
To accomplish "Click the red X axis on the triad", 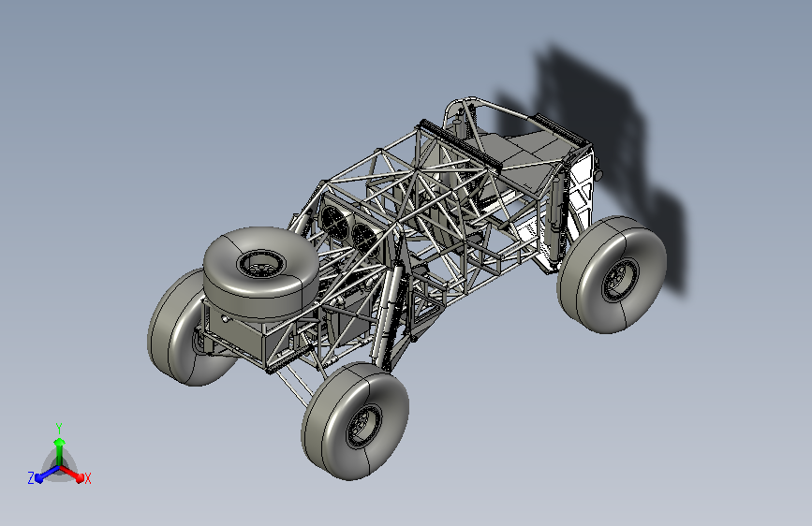I will 72,474.
